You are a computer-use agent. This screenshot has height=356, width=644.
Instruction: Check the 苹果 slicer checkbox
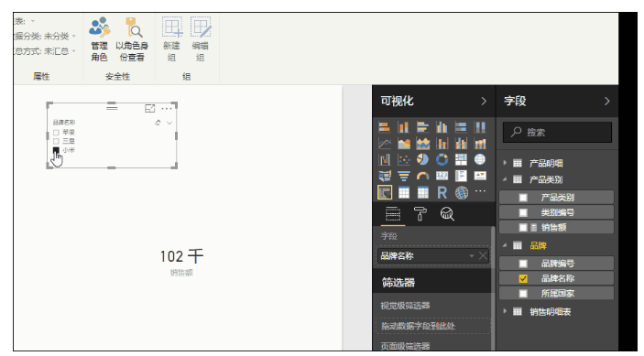[56, 133]
